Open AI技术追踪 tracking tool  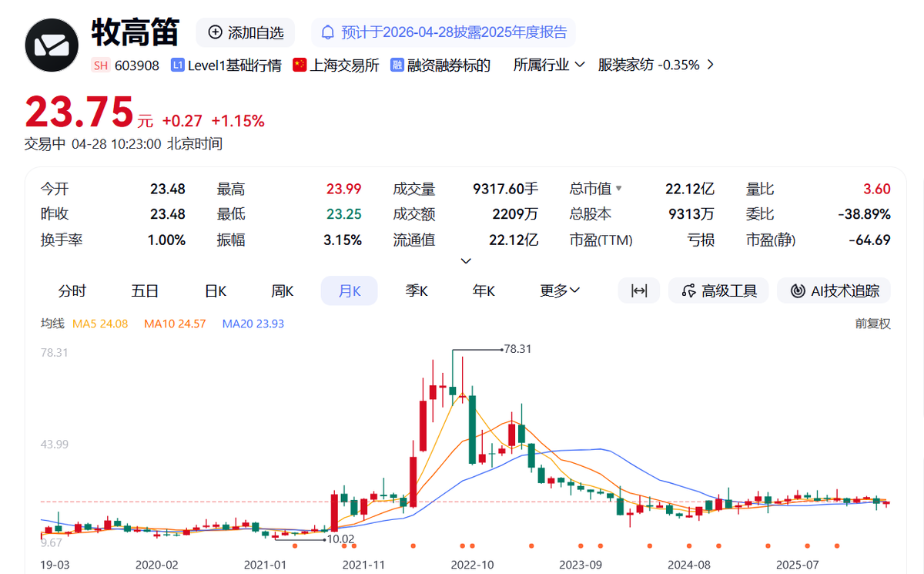(x=834, y=290)
